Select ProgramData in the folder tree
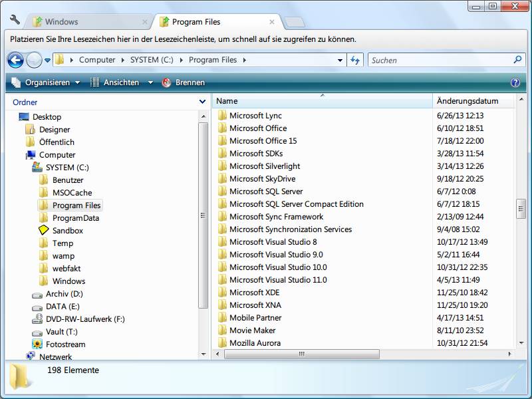The width and height of the screenshot is (532, 399). pyautogui.click(x=76, y=218)
